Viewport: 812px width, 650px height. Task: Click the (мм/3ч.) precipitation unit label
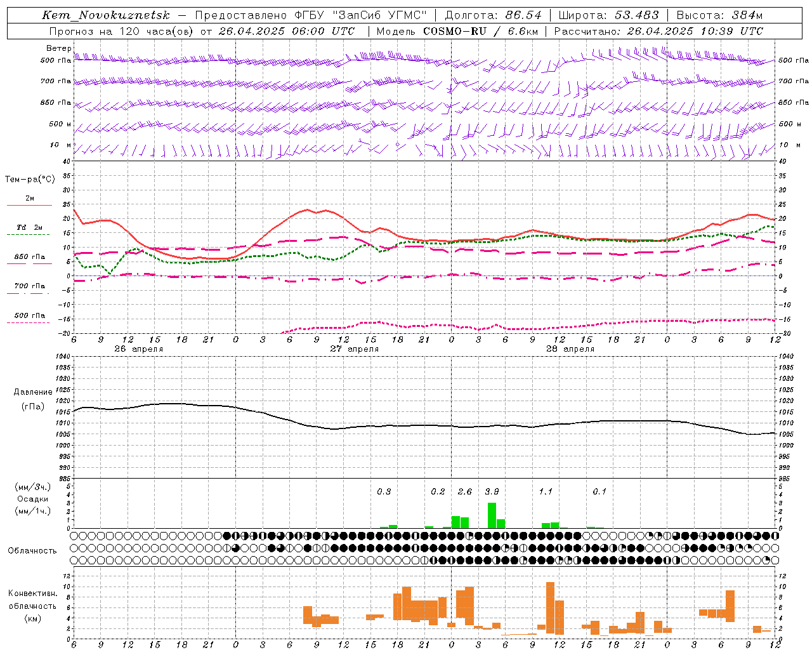(32, 487)
